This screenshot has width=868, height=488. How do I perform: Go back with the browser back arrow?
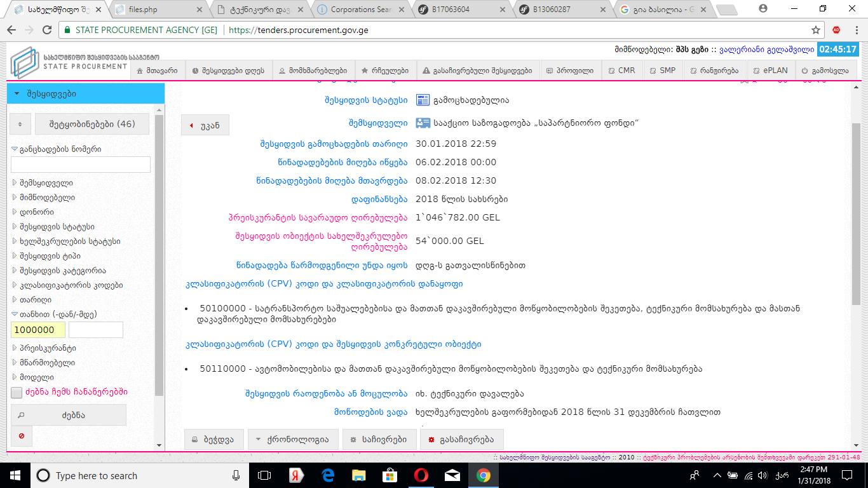tap(12, 30)
